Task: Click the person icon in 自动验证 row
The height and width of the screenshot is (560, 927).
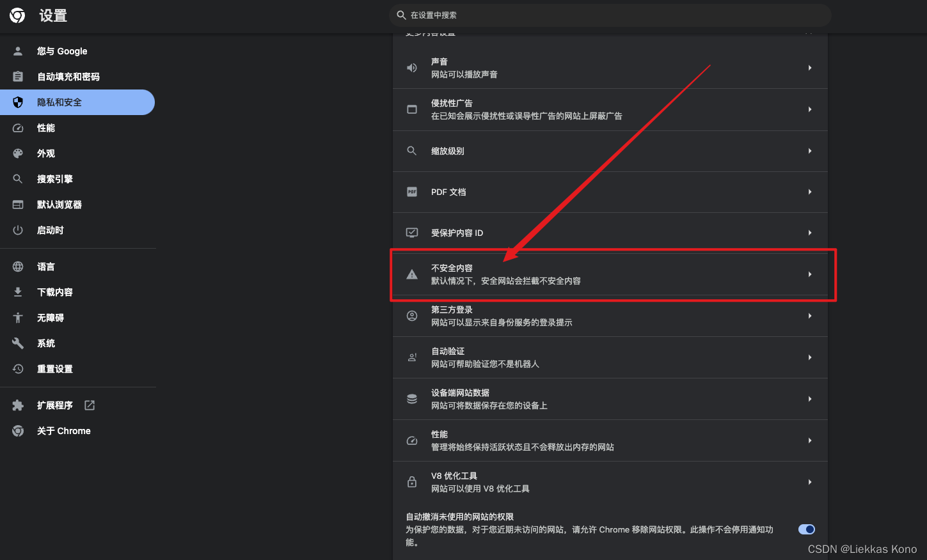Action: [x=412, y=357]
